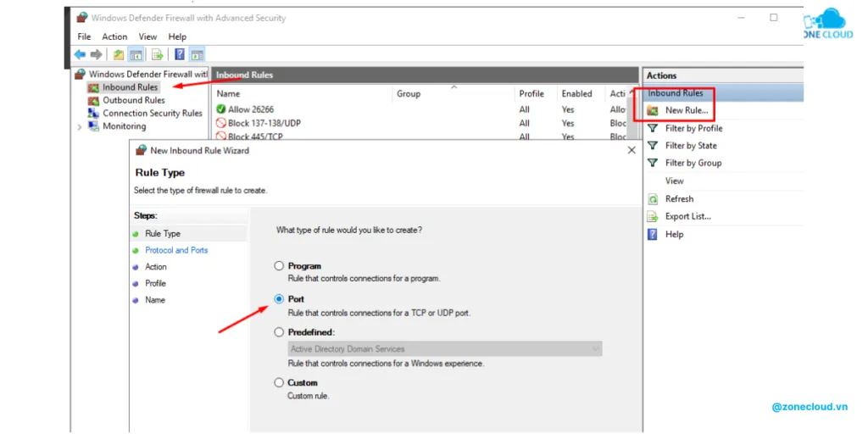Viewport: 868px width, 434px height.
Task: Click the Filter by Group funnel icon
Action: click(654, 163)
